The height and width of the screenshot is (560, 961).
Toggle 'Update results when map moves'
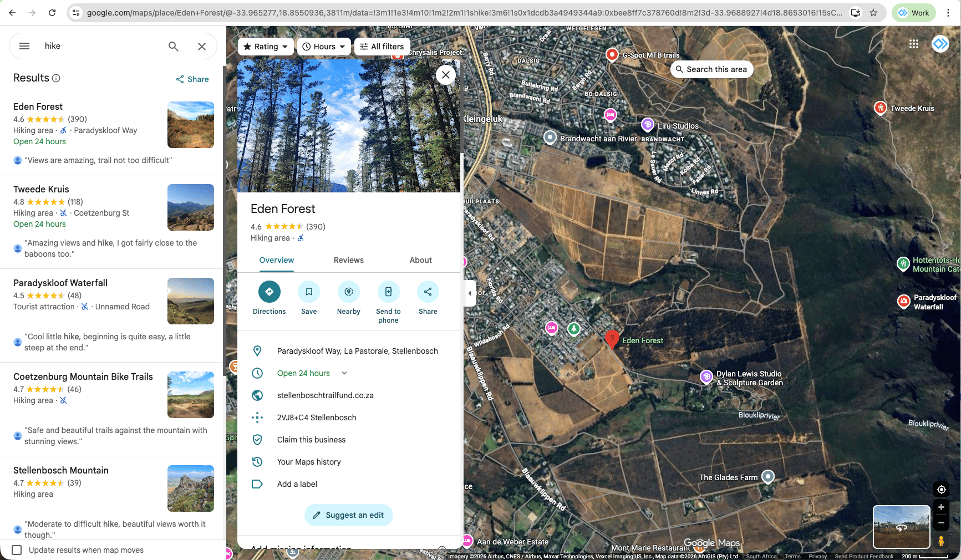tap(17, 550)
